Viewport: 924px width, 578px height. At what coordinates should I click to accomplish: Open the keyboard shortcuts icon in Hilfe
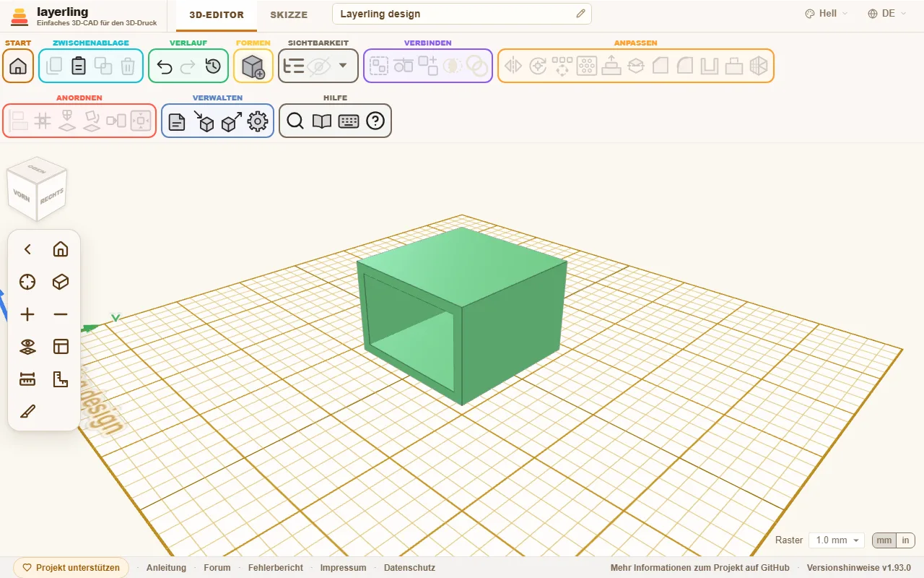coord(349,121)
